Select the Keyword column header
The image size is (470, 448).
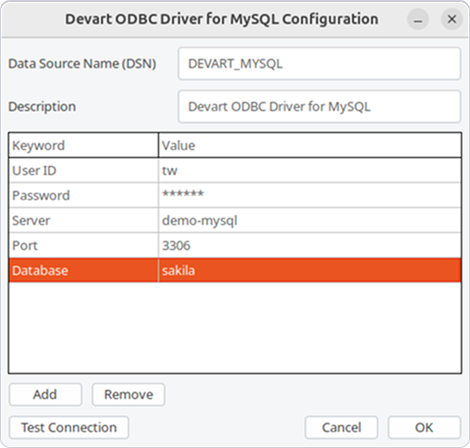click(x=83, y=145)
